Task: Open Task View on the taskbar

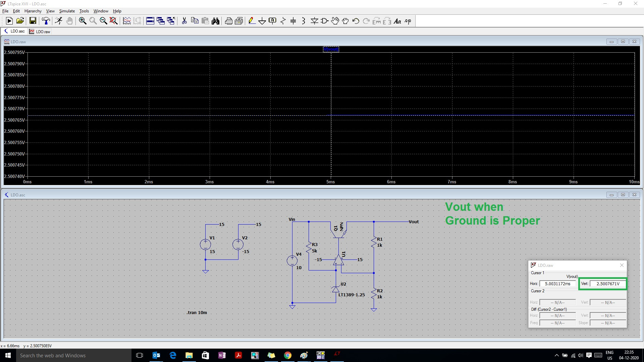Action: coord(140,355)
